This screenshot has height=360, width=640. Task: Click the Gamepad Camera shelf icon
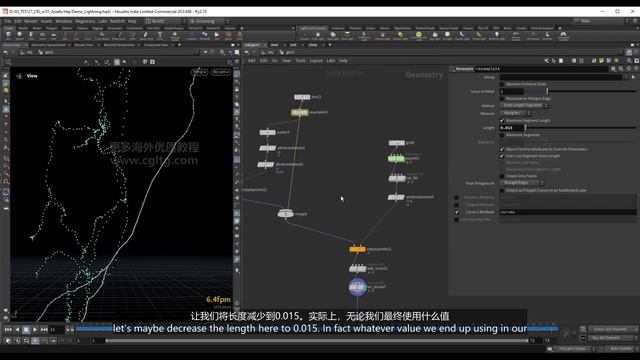click(x=563, y=36)
